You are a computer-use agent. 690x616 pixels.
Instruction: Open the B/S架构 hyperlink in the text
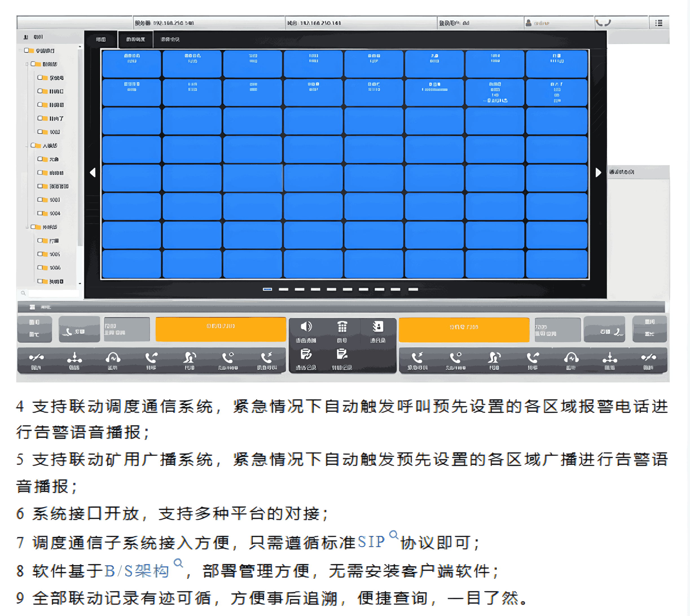click(137, 571)
